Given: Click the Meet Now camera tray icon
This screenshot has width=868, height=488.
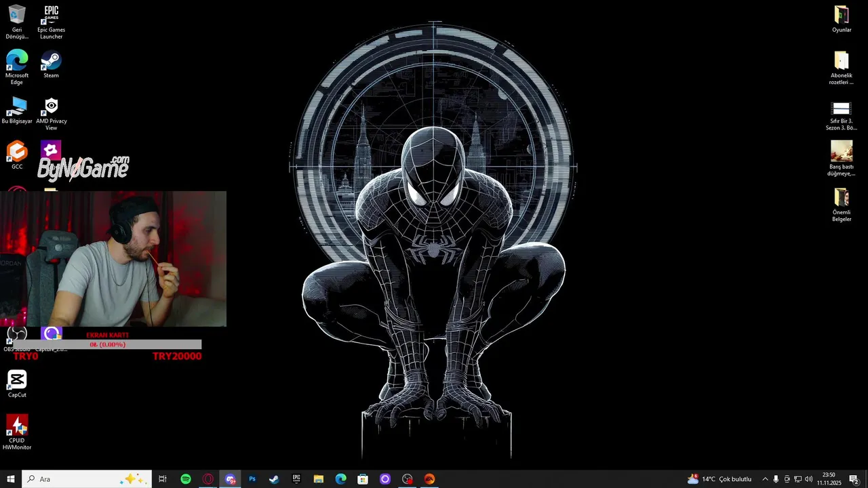Looking at the screenshot, I should pos(787,479).
